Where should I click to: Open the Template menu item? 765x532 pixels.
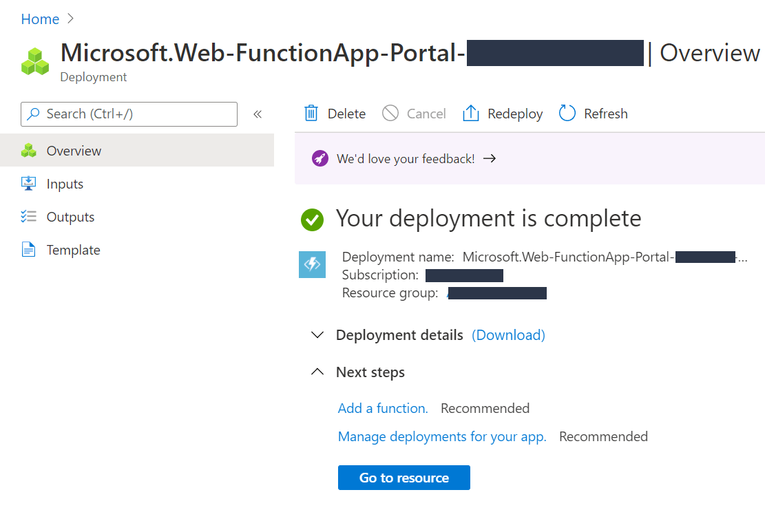click(137, 250)
